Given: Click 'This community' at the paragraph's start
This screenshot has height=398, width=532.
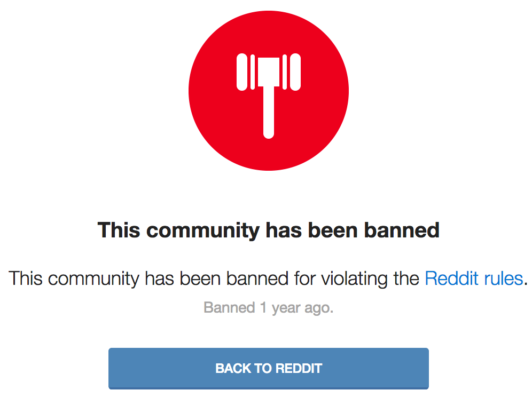Looking at the screenshot, I should pyautogui.click(x=73, y=278).
